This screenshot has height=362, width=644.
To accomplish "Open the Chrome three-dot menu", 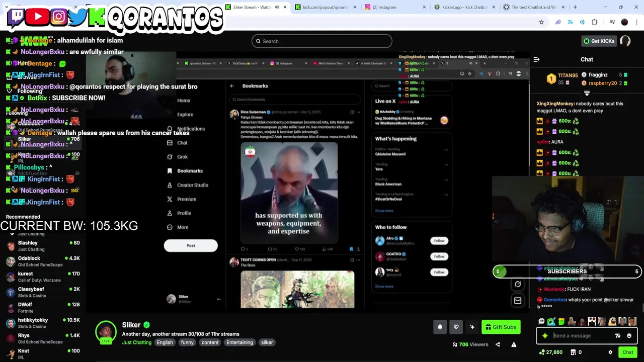I will click(x=637, y=22).
